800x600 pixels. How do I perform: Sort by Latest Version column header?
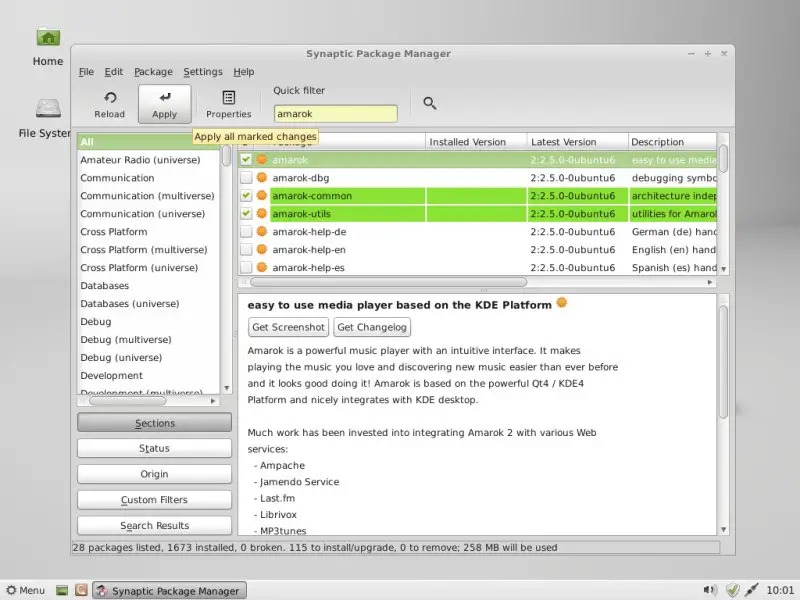pyautogui.click(x=575, y=142)
